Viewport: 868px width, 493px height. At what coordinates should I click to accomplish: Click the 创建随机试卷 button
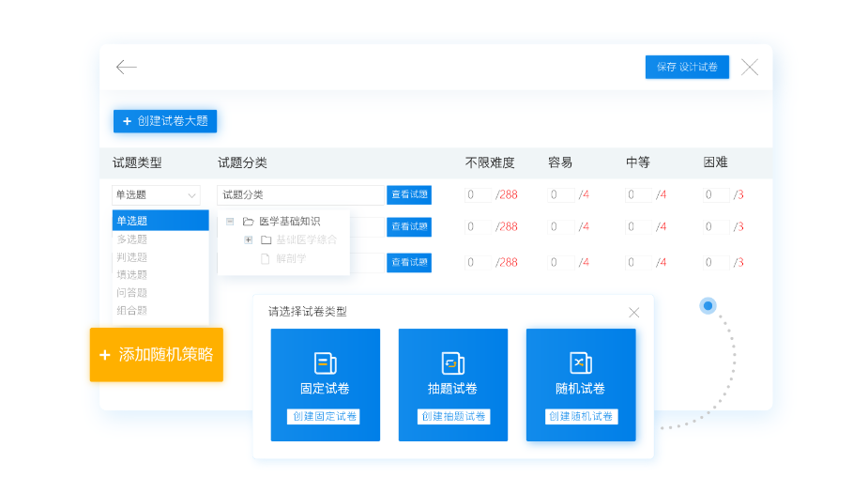click(581, 416)
